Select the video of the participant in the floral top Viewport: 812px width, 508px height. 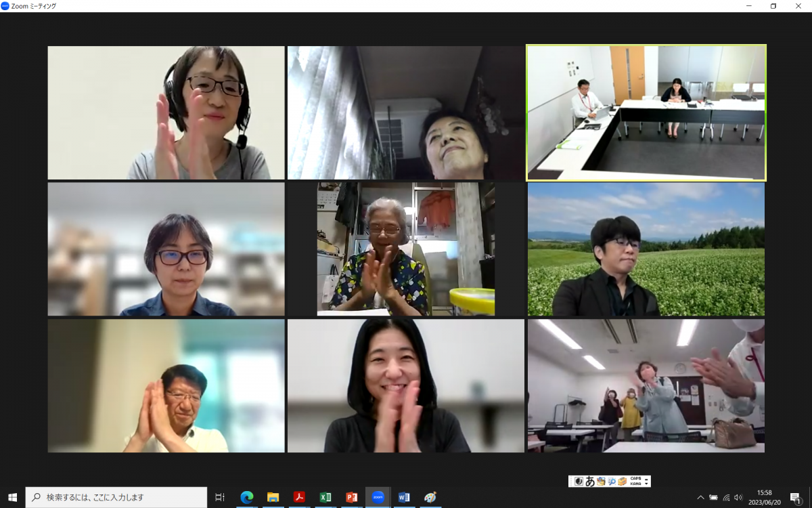pos(406,249)
